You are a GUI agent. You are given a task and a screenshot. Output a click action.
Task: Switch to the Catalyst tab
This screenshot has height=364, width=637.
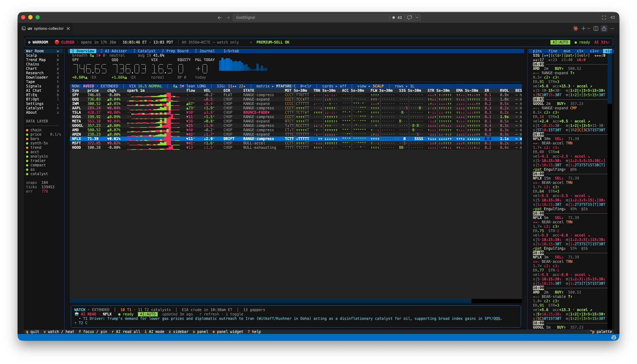point(144,51)
